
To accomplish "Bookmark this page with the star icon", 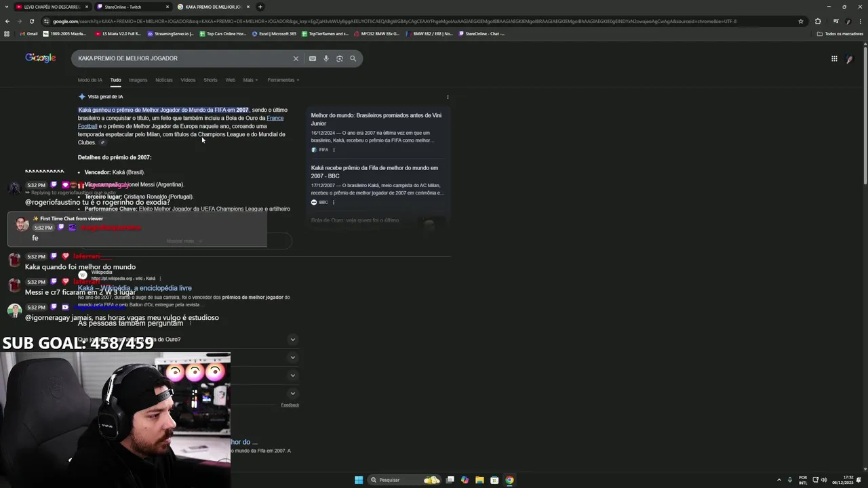I will click(x=801, y=21).
